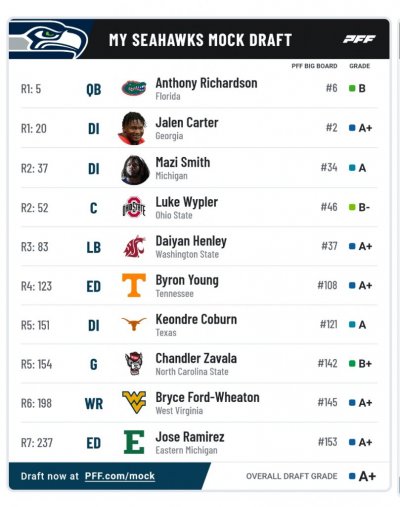Viewport: 400px width, 507px height.
Task: Click the PFF BIG BOARD column header
Action: (314, 66)
